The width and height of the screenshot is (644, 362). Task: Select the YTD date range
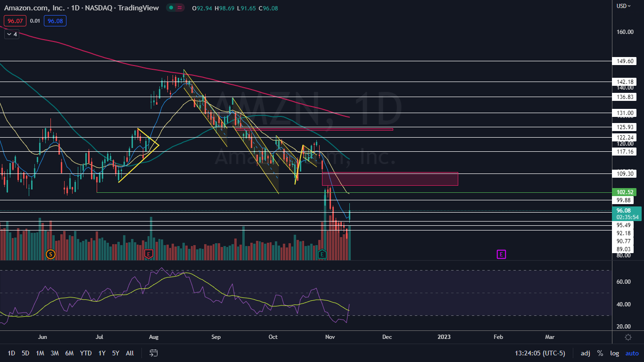click(86, 353)
